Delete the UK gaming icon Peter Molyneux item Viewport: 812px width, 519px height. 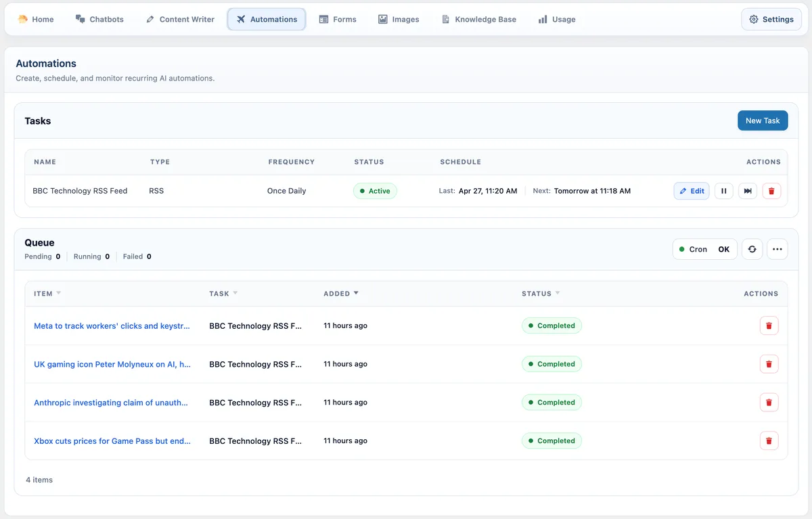pyautogui.click(x=769, y=364)
